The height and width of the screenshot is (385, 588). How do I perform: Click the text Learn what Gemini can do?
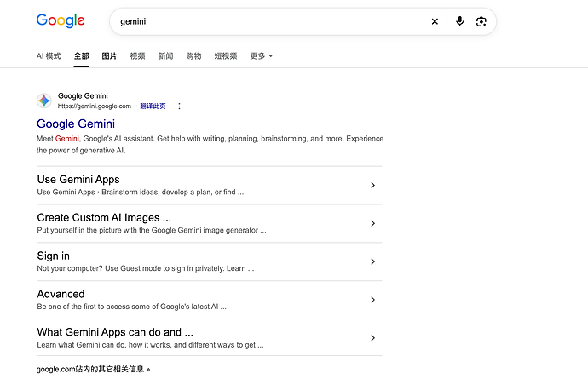150,345
